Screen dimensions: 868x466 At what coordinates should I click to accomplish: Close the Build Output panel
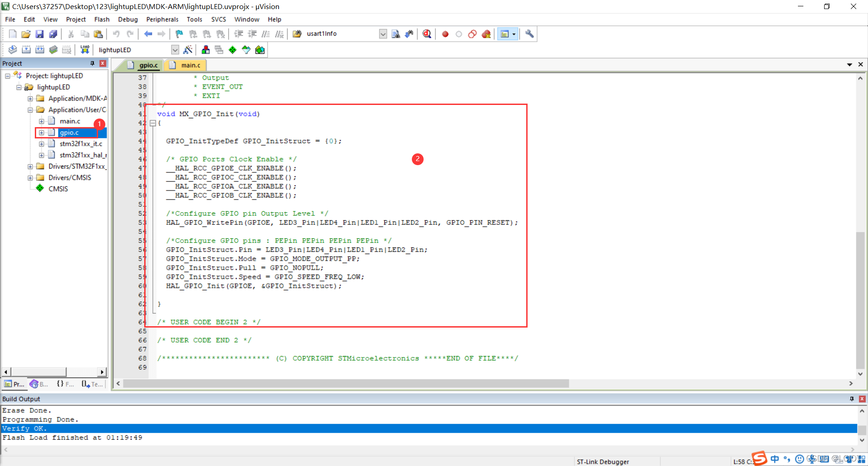click(862, 399)
